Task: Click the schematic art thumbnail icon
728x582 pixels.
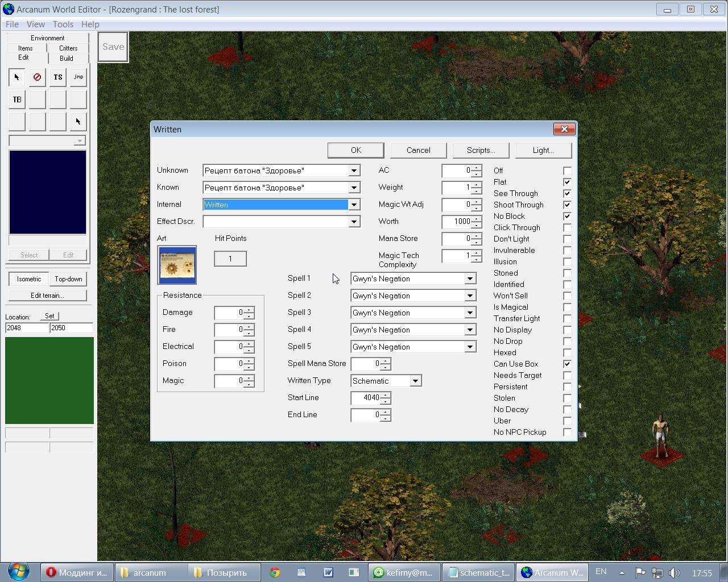Action: [x=177, y=265]
